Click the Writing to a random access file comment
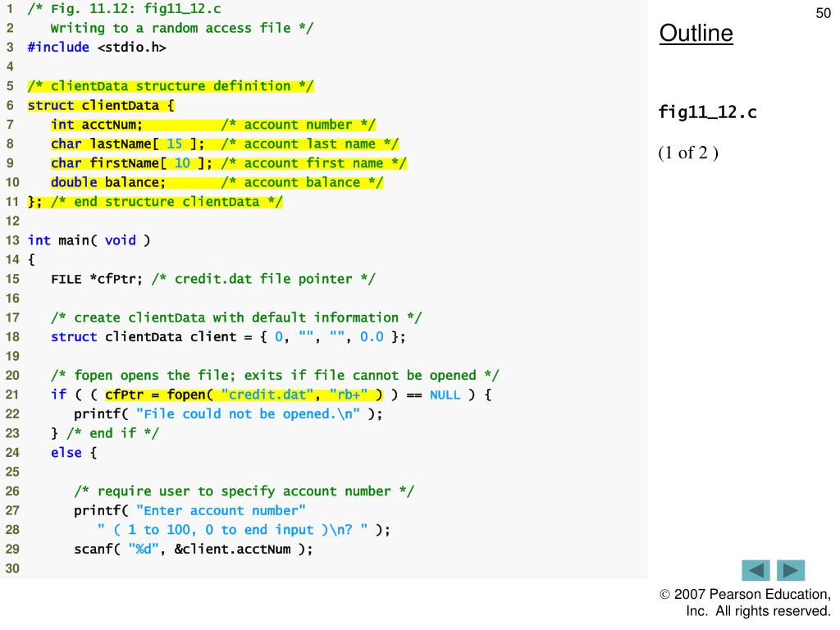 [182, 28]
